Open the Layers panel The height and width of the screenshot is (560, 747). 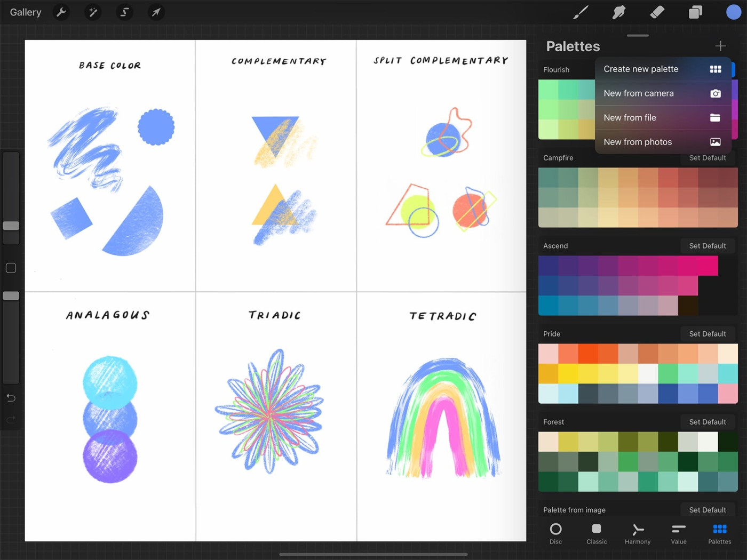(695, 12)
